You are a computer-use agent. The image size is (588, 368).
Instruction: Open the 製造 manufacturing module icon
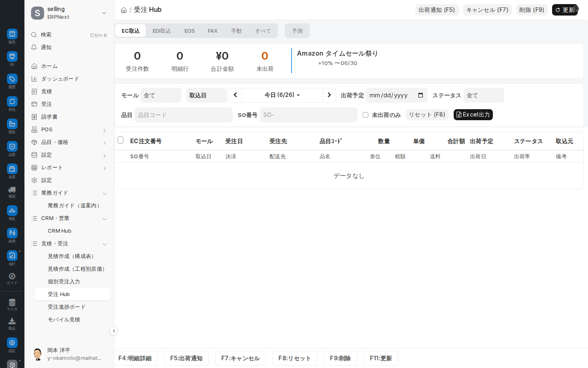pyautogui.click(x=12, y=124)
